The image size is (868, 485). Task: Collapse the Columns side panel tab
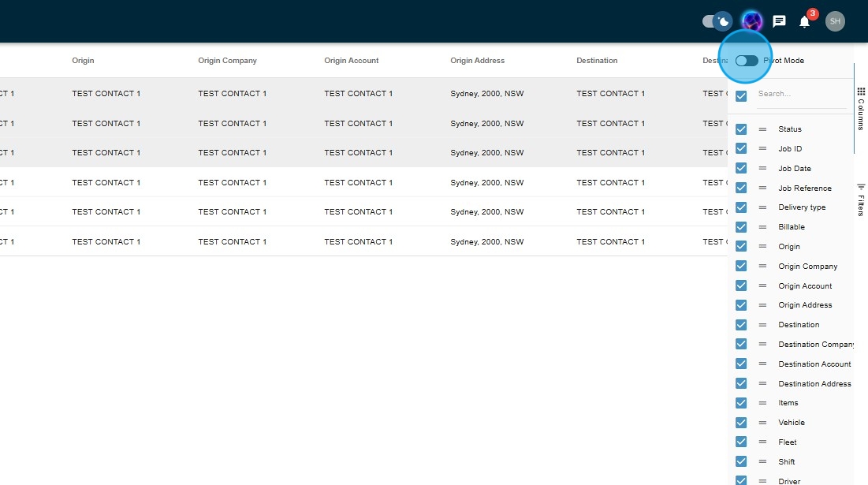[x=860, y=108]
